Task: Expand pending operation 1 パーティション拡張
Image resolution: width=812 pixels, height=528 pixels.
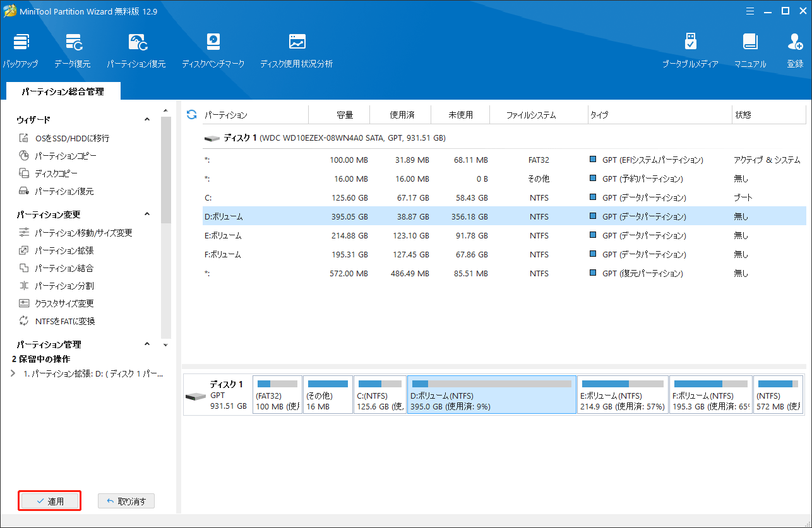Action: click(14, 373)
